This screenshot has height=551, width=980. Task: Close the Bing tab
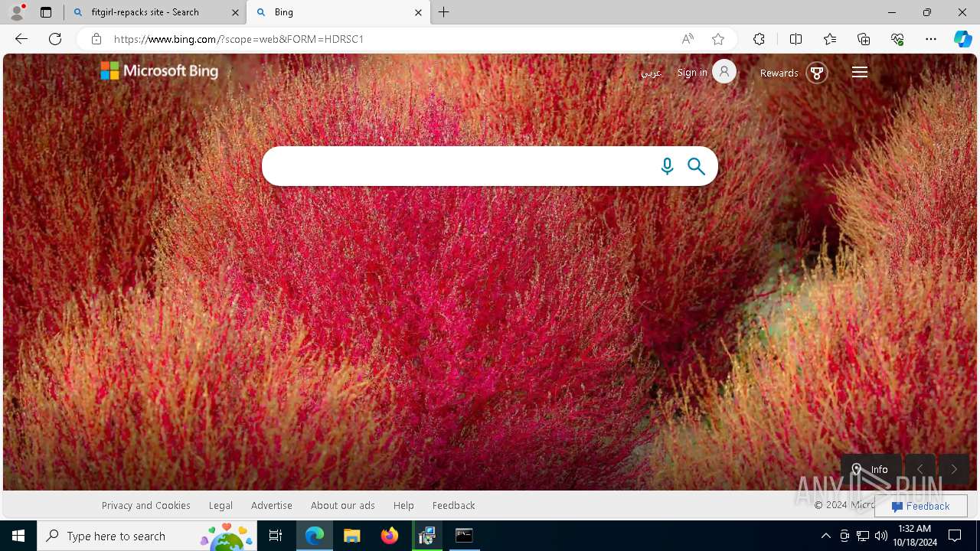[418, 12]
